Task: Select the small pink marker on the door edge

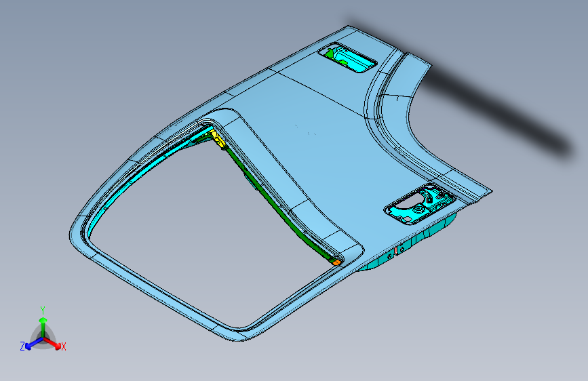Action: (395, 251)
